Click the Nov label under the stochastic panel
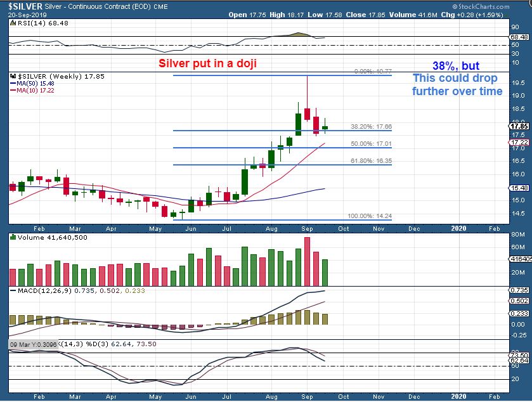The image size is (532, 402). pos(379,396)
